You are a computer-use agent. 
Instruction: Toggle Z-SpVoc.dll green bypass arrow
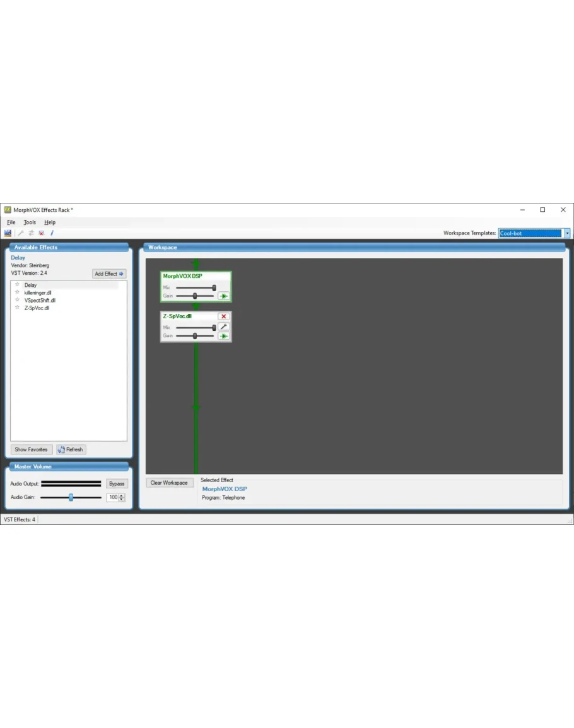pyautogui.click(x=223, y=336)
